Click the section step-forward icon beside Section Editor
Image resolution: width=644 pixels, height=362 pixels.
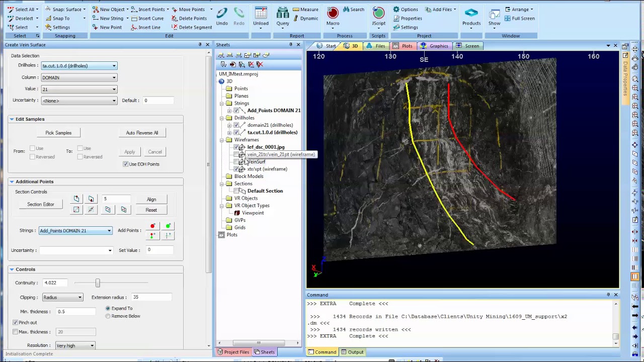(76, 199)
